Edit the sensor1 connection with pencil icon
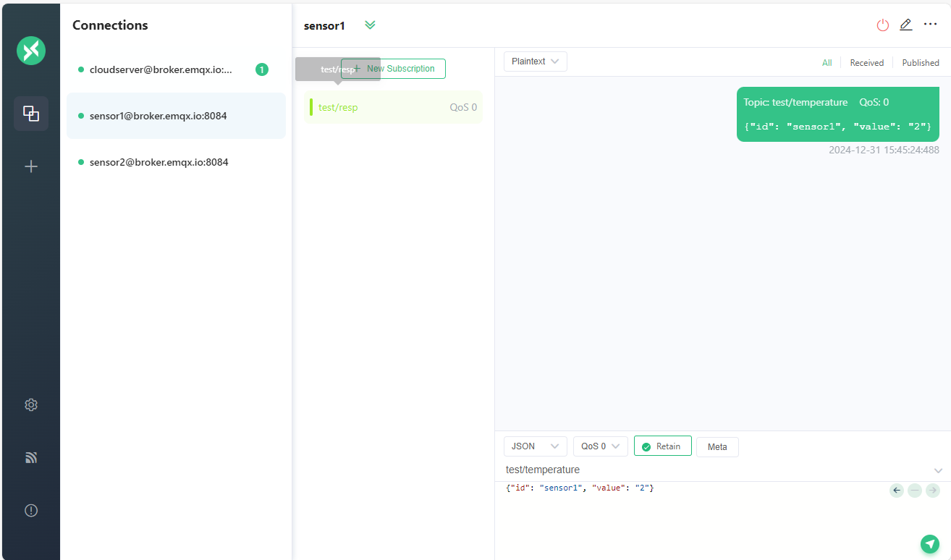951x560 pixels. tap(906, 25)
